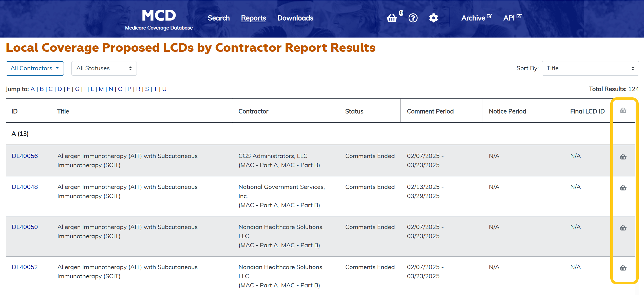The image size is (644, 295).
Task: Click the MCD Medicare Coverage Database logo
Action: pyautogui.click(x=159, y=20)
